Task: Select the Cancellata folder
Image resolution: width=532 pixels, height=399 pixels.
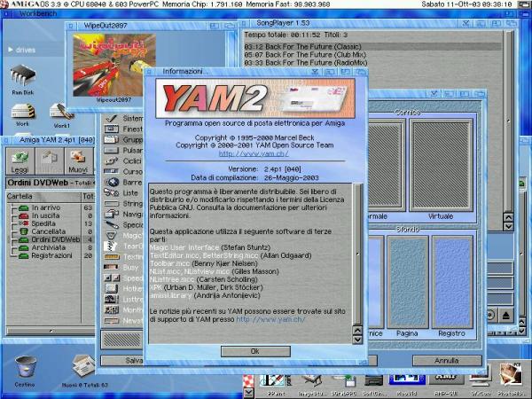Action: tap(51, 231)
